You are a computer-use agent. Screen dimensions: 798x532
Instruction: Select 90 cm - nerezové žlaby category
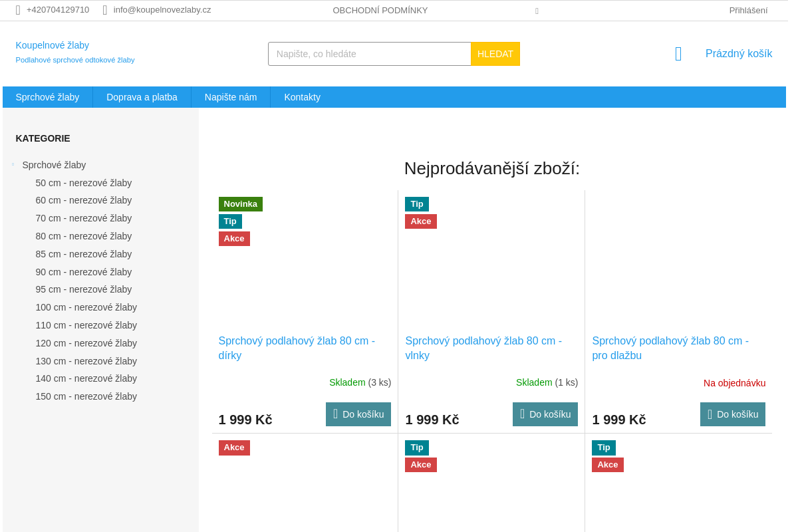tap(84, 272)
